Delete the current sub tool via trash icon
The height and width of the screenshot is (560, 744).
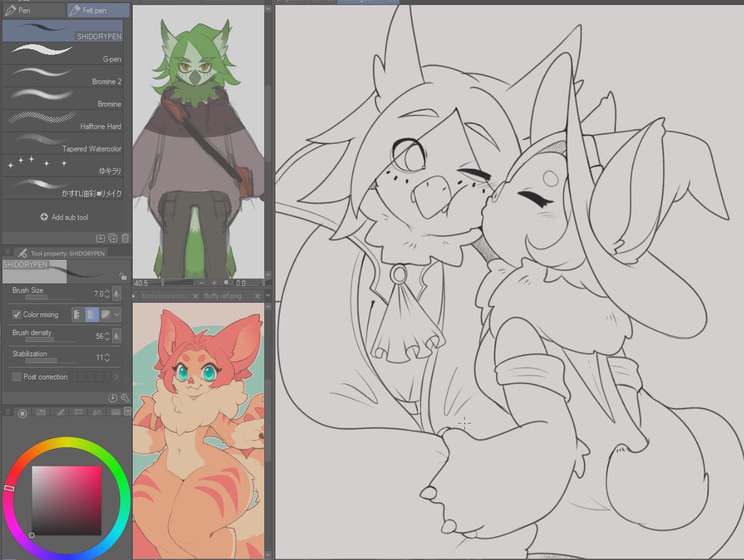coord(125,237)
